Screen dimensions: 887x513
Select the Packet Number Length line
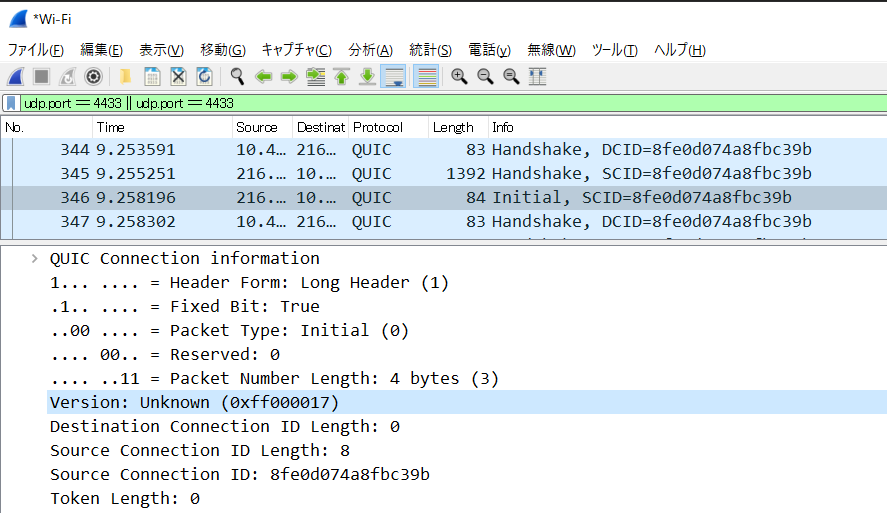click(x=274, y=379)
